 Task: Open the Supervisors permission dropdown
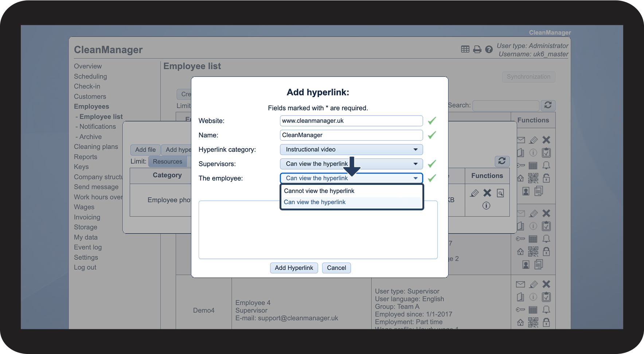click(351, 164)
